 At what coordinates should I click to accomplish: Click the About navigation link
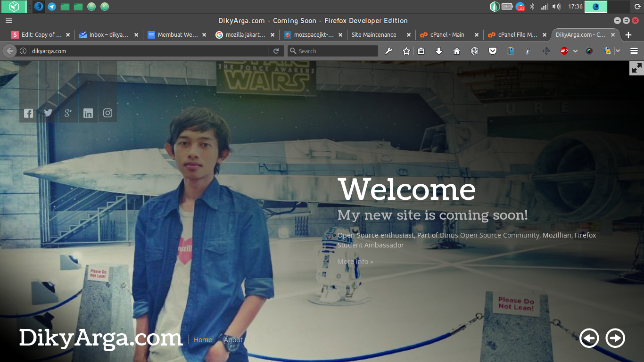[233, 340]
